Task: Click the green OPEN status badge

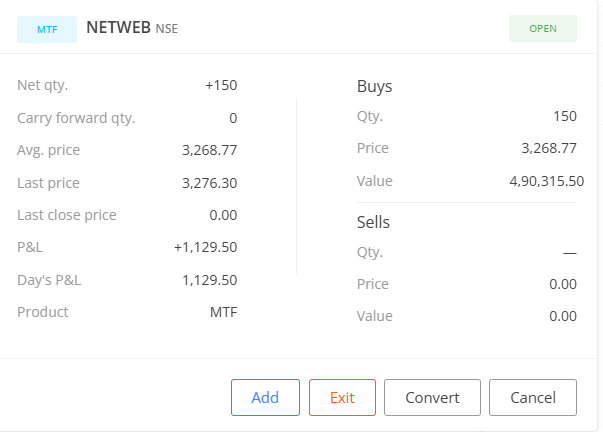Action: click(x=543, y=29)
